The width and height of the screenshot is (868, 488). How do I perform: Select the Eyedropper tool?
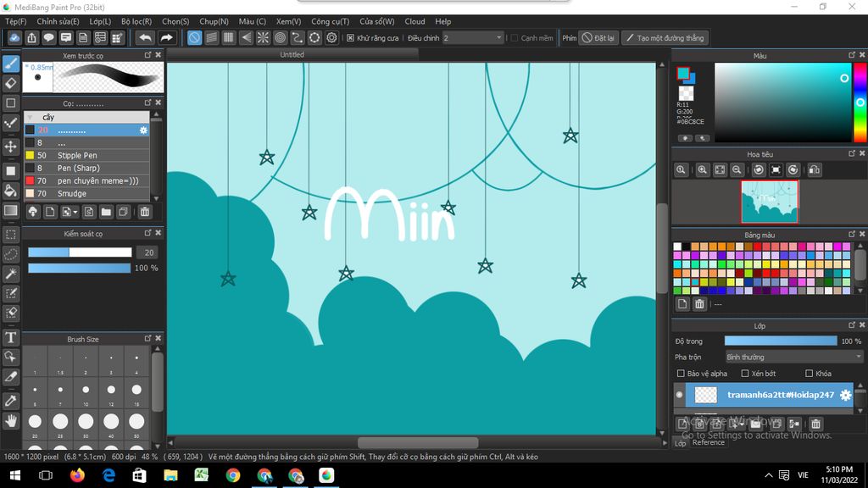10,401
